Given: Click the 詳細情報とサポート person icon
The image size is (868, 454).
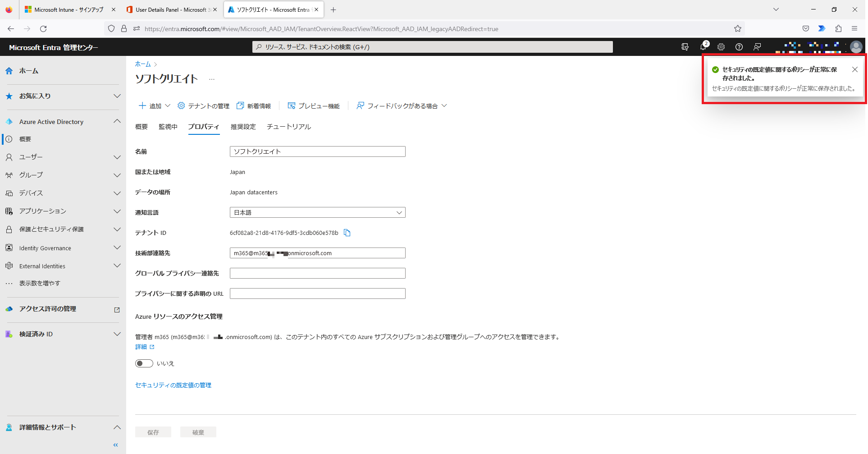Looking at the screenshot, I should click(x=9, y=427).
